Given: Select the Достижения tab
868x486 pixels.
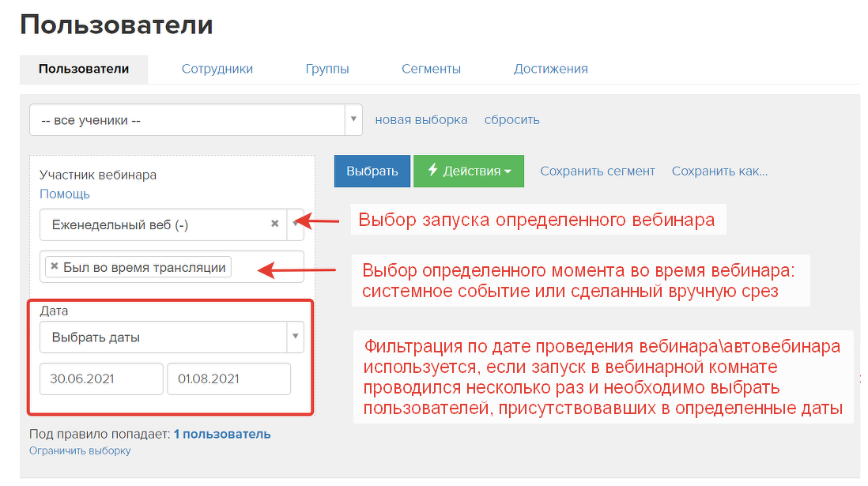Looking at the screenshot, I should [551, 69].
